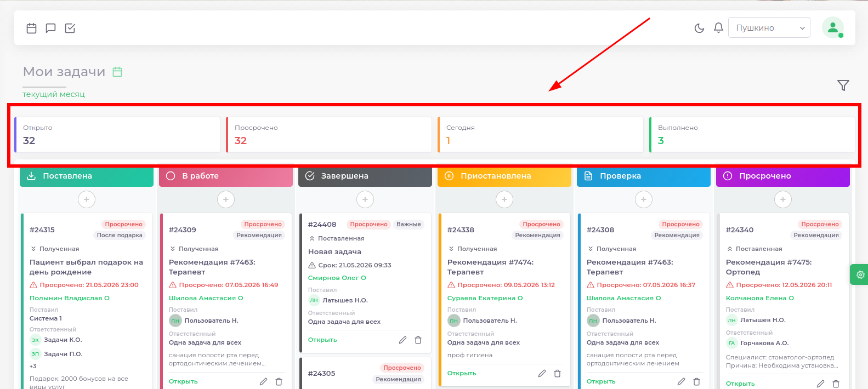Image resolution: width=868 pixels, height=389 pixels.
Task: Open task #24308 via Открыть link
Action: point(601,381)
